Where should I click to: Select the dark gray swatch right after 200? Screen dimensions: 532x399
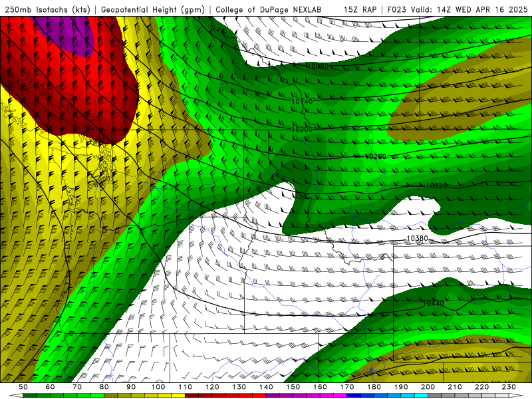435,395
